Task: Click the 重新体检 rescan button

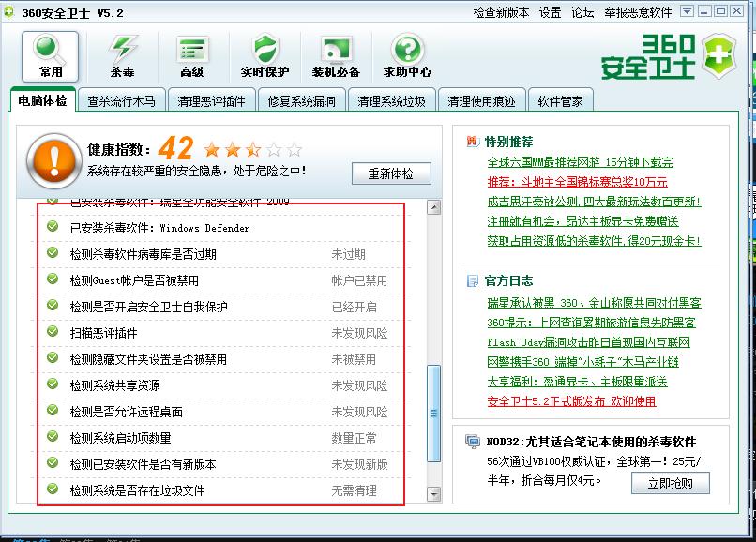Action: 391,173
